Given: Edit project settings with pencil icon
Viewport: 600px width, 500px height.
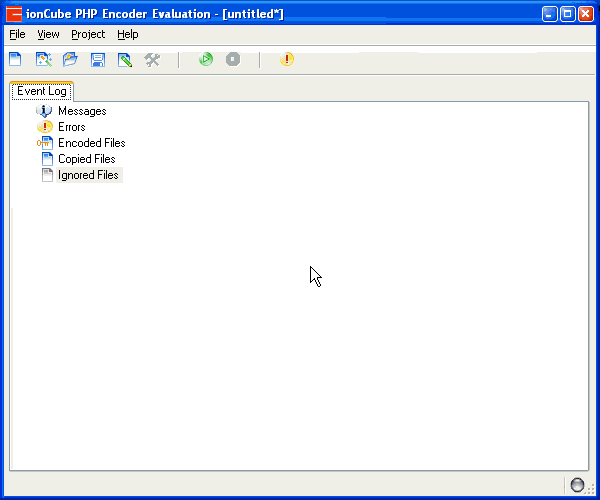Looking at the screenshot, I should [125, 60].
